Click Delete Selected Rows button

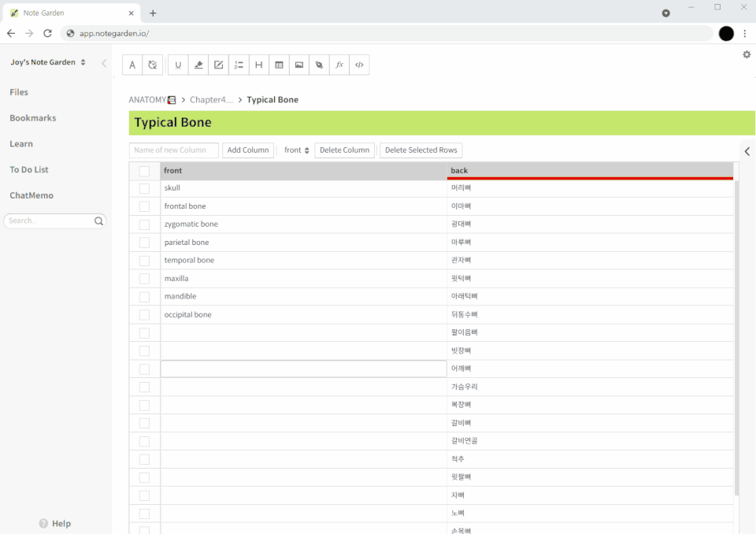[421, 150]
